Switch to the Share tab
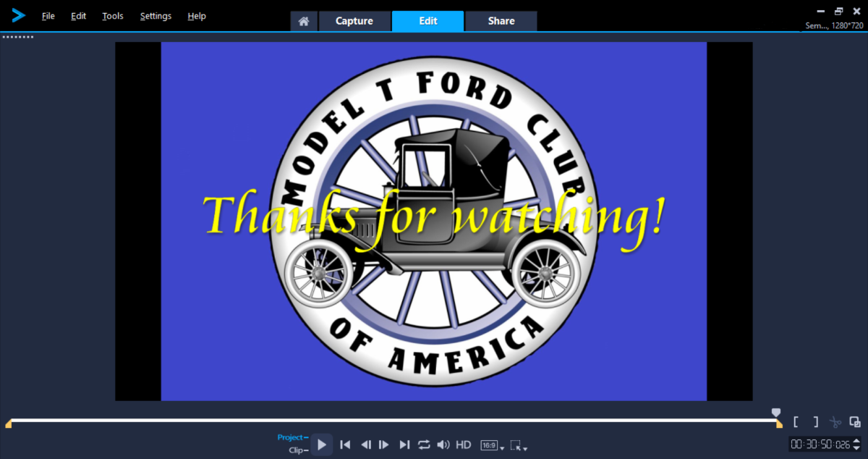 [x=501, y=21]
